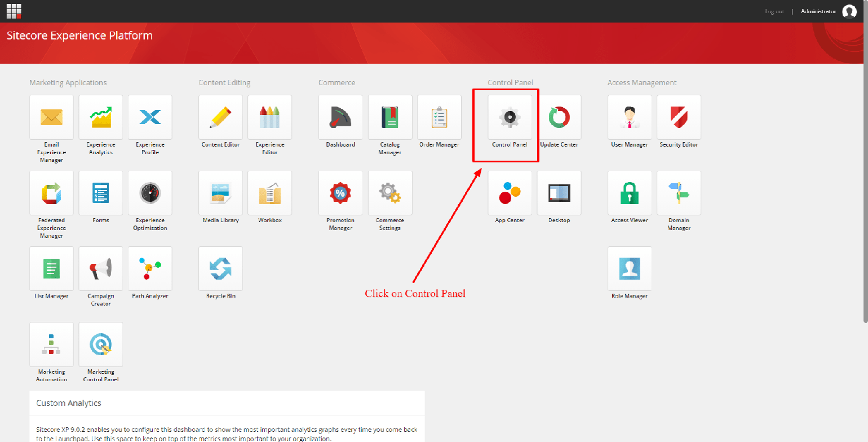Click the launchpad grid icon

[14, 11]
